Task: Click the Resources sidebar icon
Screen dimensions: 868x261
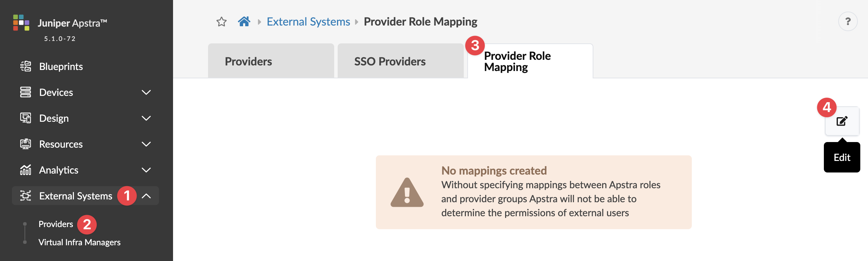Action: coord(26,144)
